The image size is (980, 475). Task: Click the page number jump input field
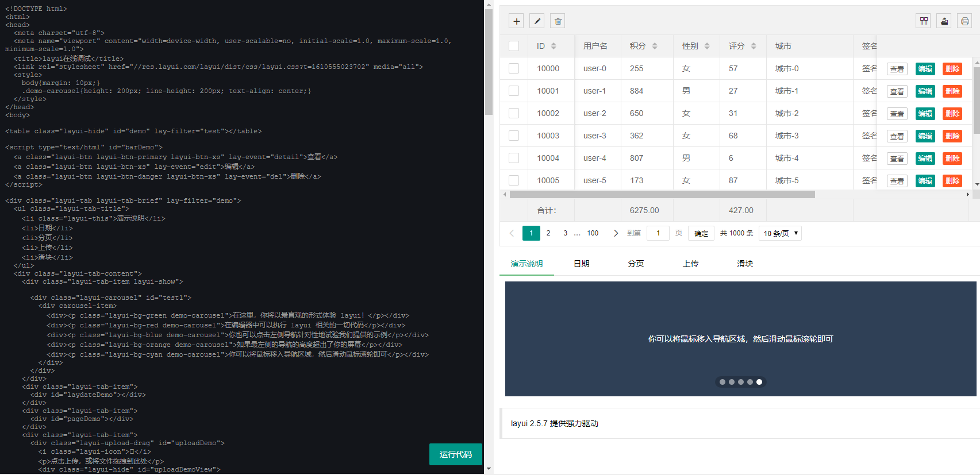[658, 233]
